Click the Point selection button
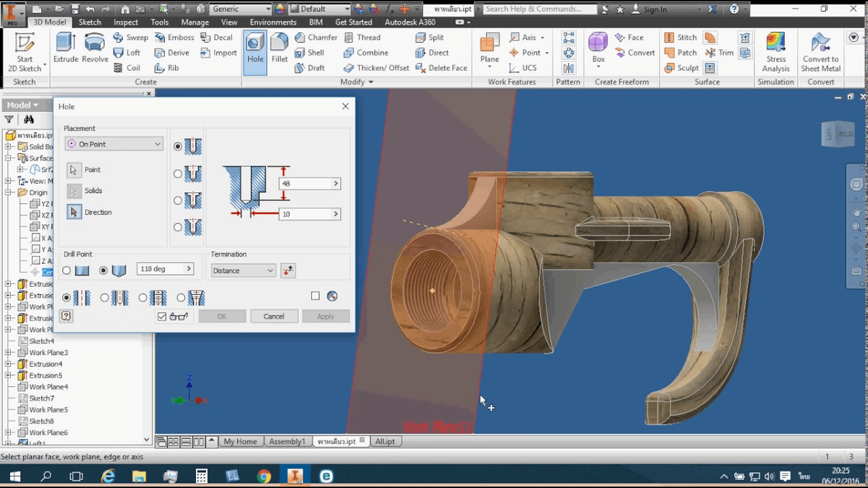The height and width of the screenshot is (488, 868). point(74,170)
